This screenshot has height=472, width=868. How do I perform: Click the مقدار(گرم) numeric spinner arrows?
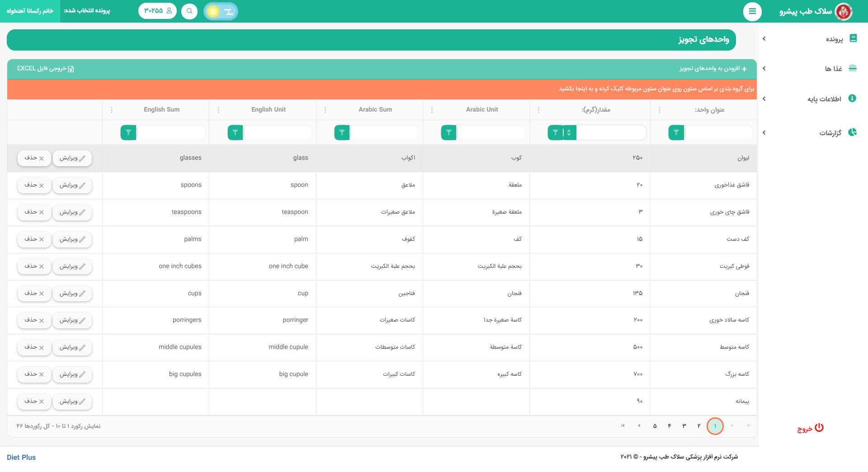pos(569,132)
